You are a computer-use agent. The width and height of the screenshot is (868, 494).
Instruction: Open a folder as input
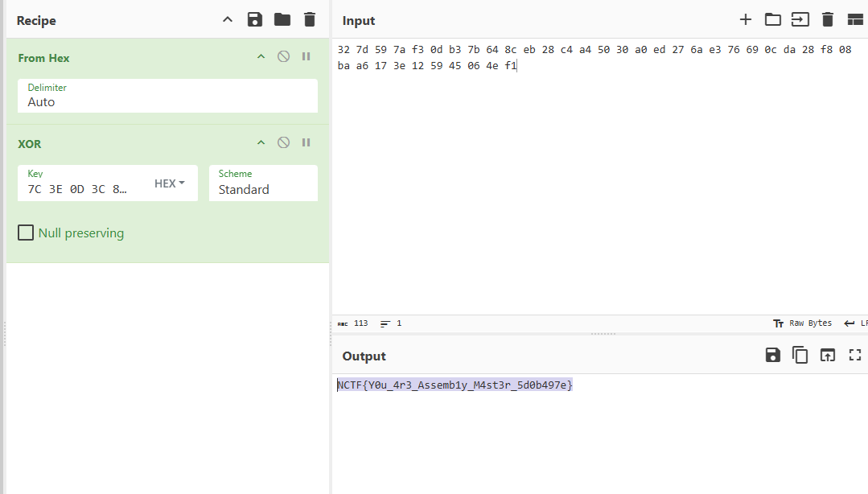(773, 20)
